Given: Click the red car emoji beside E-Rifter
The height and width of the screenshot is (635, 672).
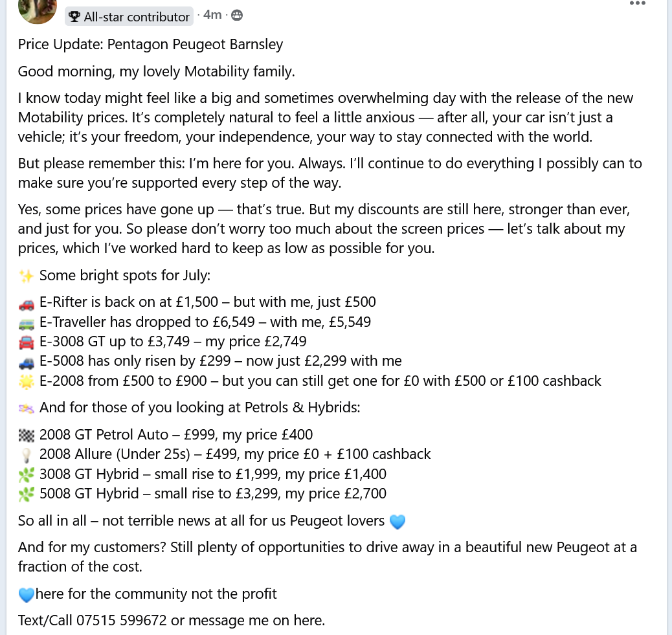Looking at the screenshot, I should (27, 303).
